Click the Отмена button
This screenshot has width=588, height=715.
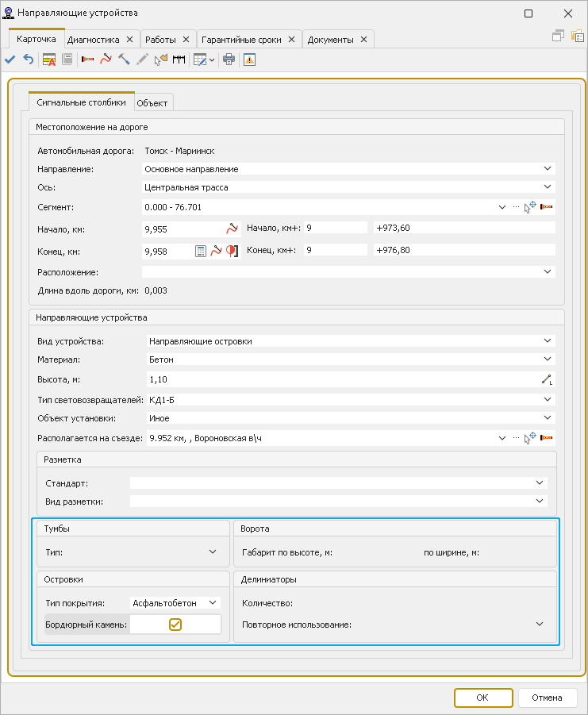pos(547,698)
